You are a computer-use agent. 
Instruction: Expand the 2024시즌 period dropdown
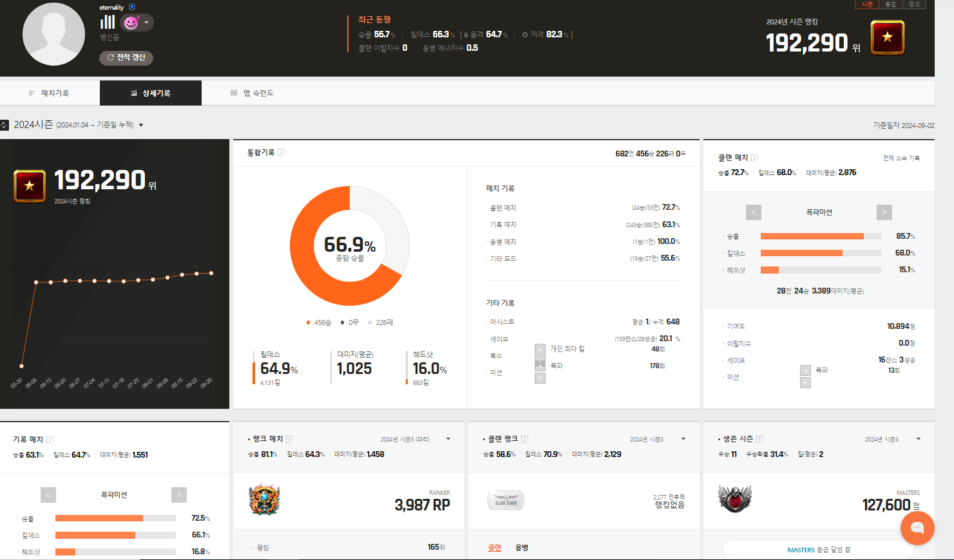(141, 125)
